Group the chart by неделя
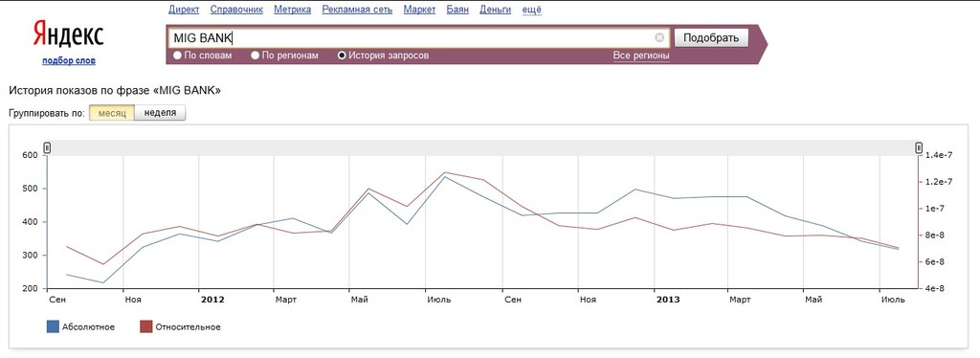The width and height of the screenshot is (980, 358). [x=160, y=113]
